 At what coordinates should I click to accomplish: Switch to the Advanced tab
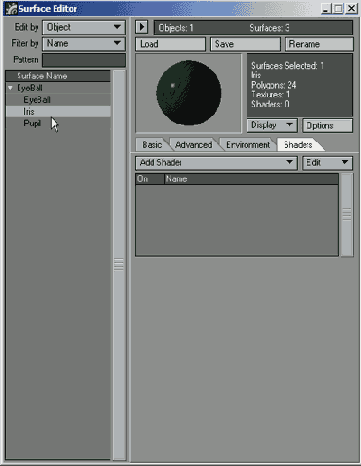(194, 145)
